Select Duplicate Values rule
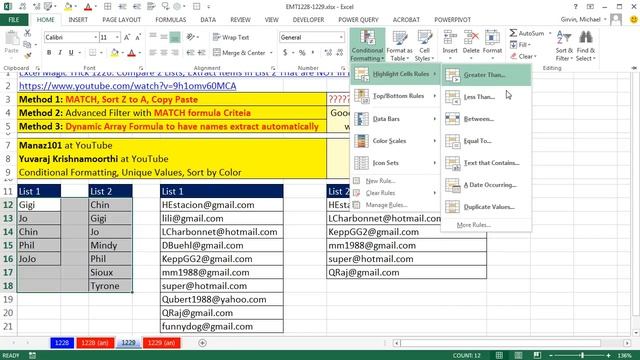 pyautogui.click(x=486, y=207)
